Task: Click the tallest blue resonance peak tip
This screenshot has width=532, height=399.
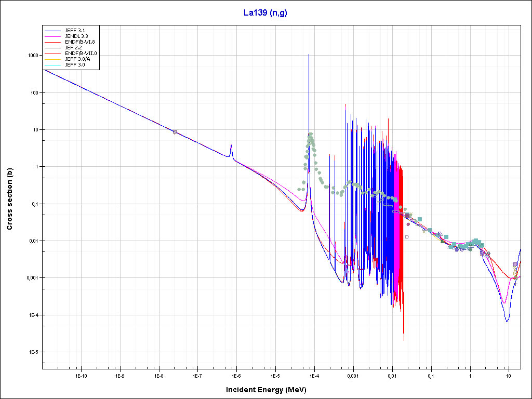Action: pyautogui.click(x=309, y=55)
